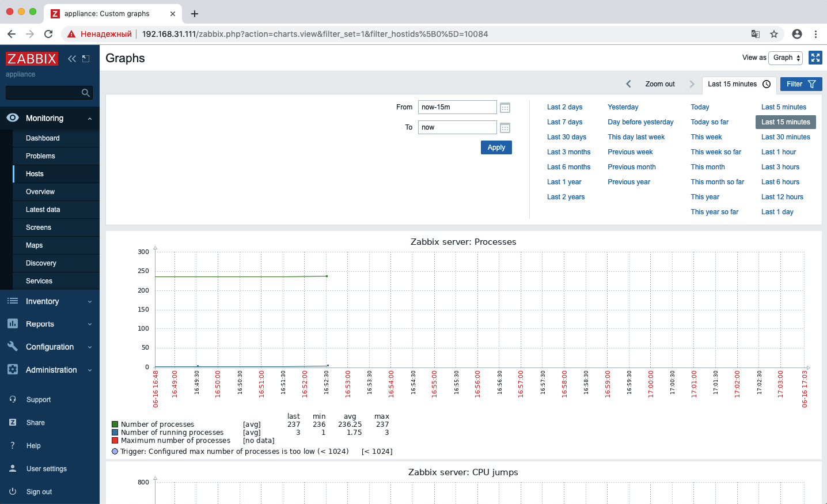
Task: Open Chrome three-dot menu
Action: [x=815, y=34]
